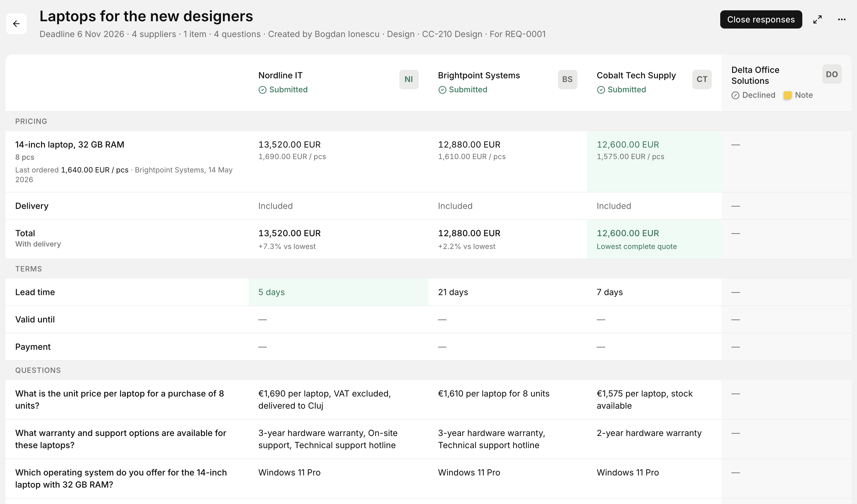Image resolution: width=857 pixels, height=504 pixels.
Task: Open the Nordline IT supplier name
Action: [280, 75]
